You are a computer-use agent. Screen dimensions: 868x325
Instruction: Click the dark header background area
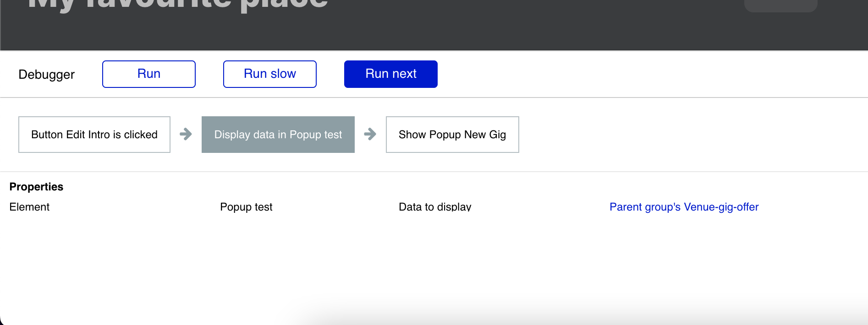tap(504, 27)
